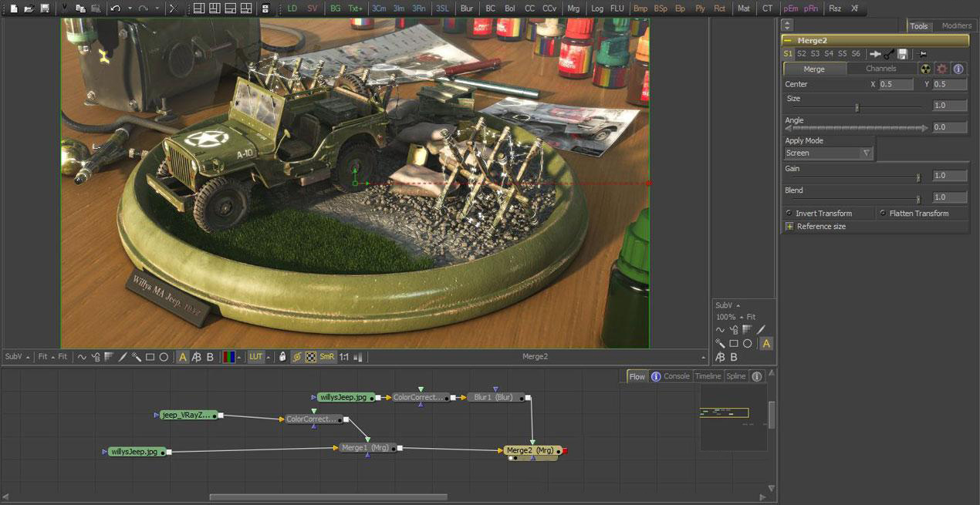Expand the Reference size section
The width and height of the screenshot is (980, 505).
[789, 227]
